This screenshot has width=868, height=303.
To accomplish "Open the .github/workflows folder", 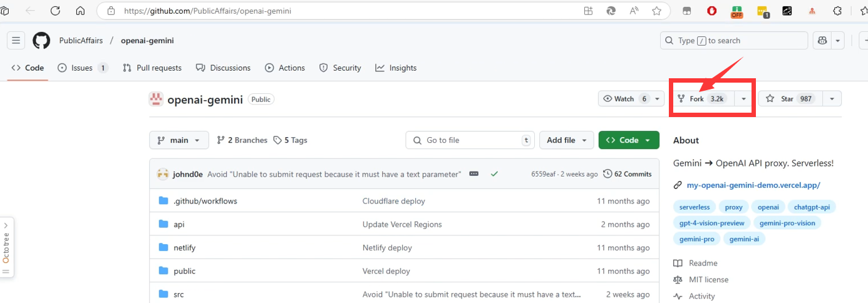I will [x=205, y=201].
